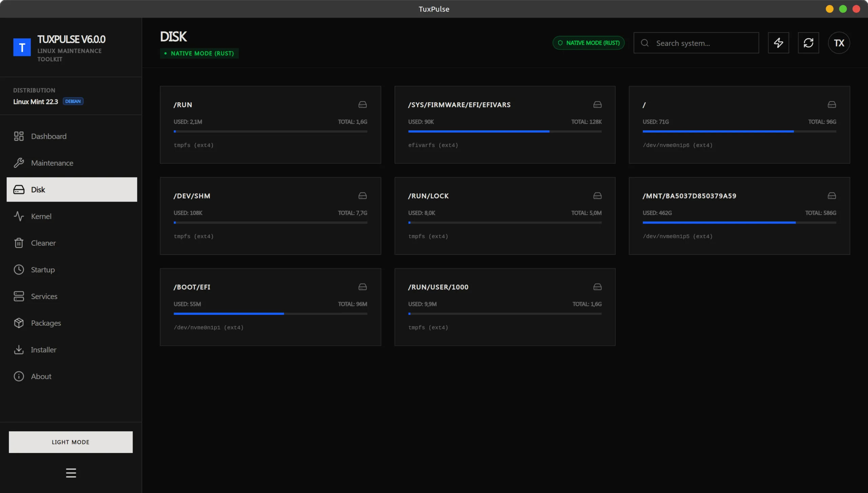
Task: Click the blue T TuxPulse logo
Action: (22, 47)
